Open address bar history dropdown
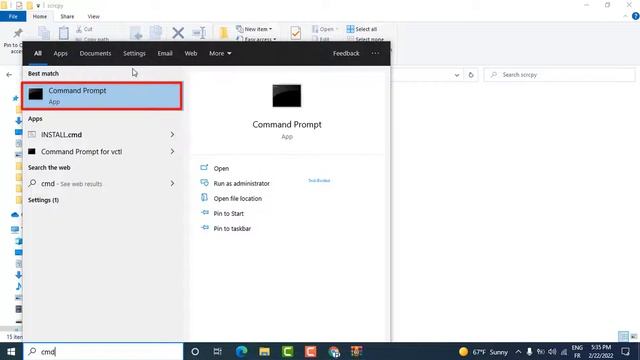 click(457, 75)
